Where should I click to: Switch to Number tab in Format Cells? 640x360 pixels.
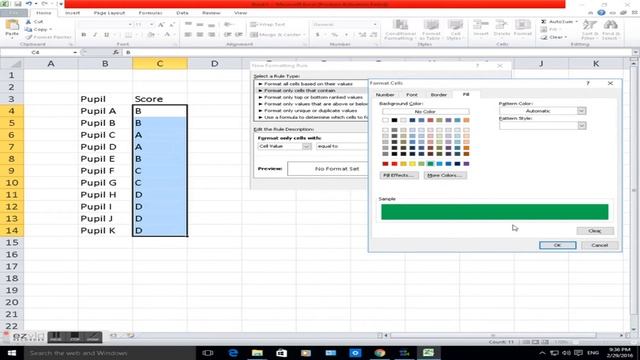pyautogui.click(x=385, y=95)
